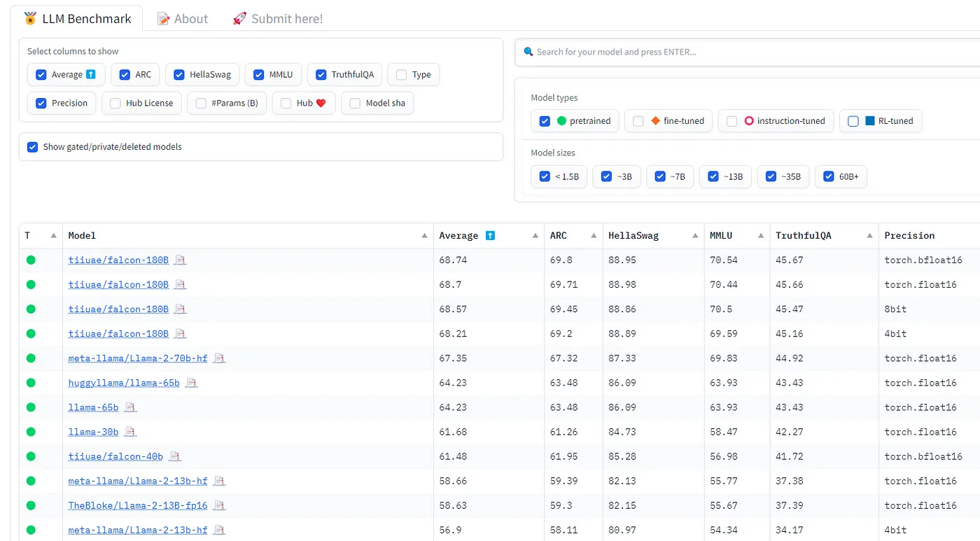This screenshot has height=541, width=980.
Task: Uncheck the TruthfulQA column checkbox
Action: point(321,75)
